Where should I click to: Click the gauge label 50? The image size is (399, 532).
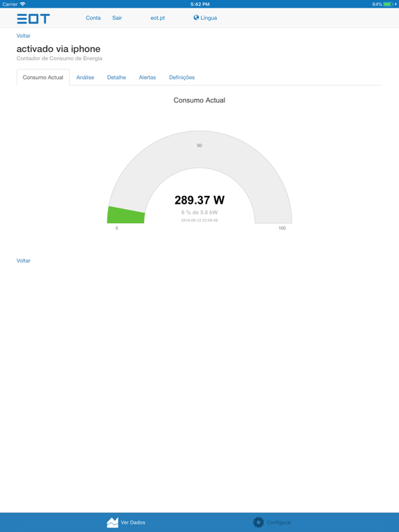coord(199,145)
